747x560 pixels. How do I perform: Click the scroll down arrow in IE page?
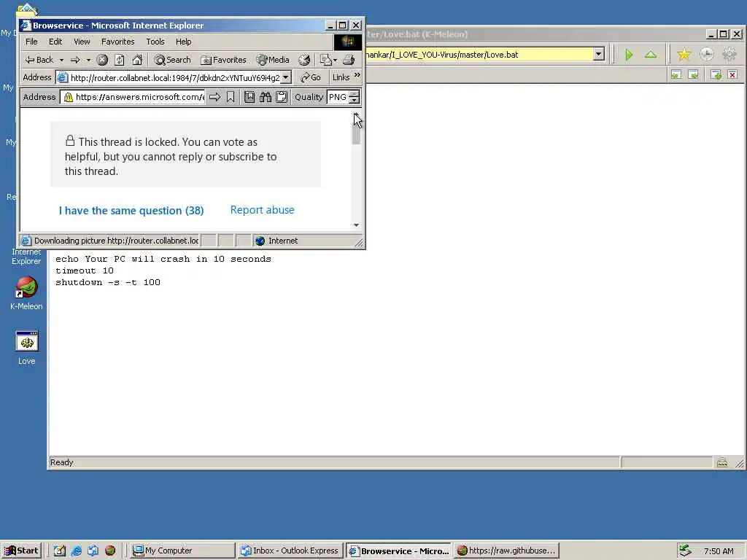356,225
